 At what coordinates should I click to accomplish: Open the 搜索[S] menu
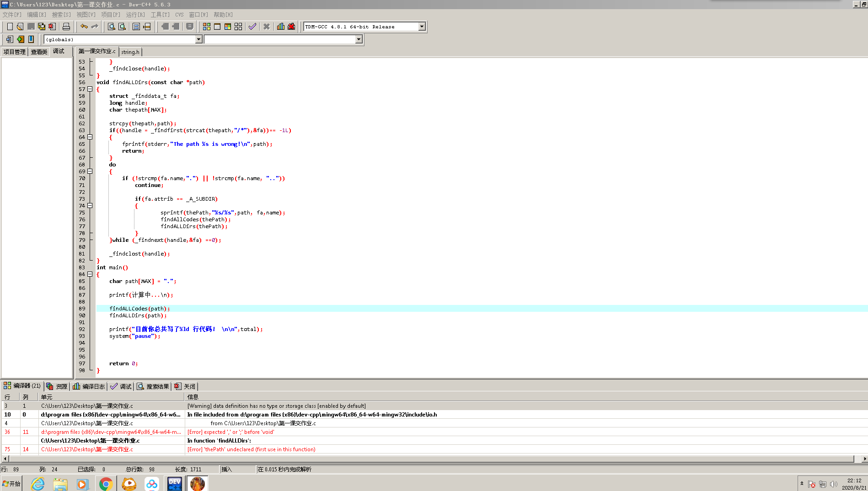61,15
